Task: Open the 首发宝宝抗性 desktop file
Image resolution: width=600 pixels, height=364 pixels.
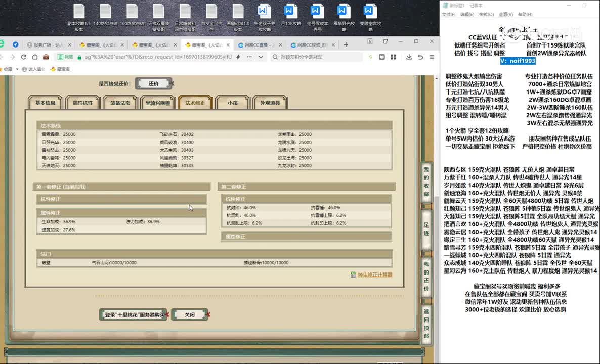Action: (x=211, y=17)
